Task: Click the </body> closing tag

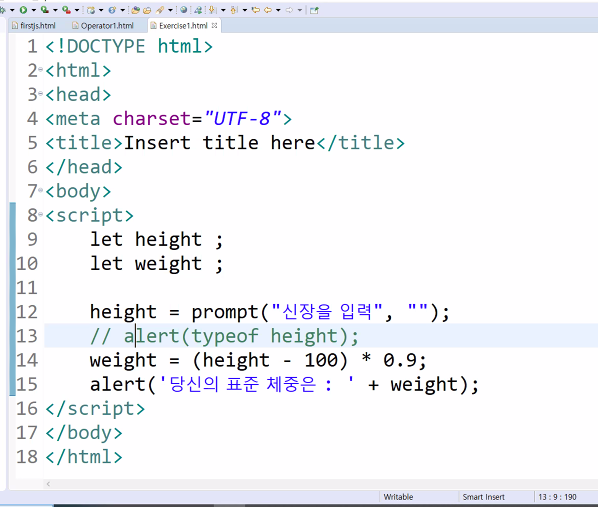Action: (x=84, y=432)
